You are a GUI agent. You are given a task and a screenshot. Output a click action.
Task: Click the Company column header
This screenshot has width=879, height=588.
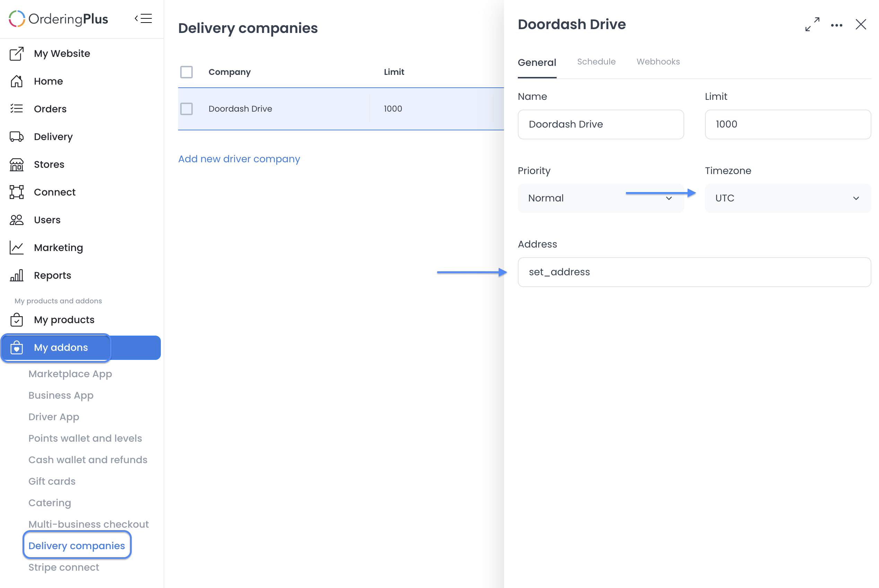point(229,72)
